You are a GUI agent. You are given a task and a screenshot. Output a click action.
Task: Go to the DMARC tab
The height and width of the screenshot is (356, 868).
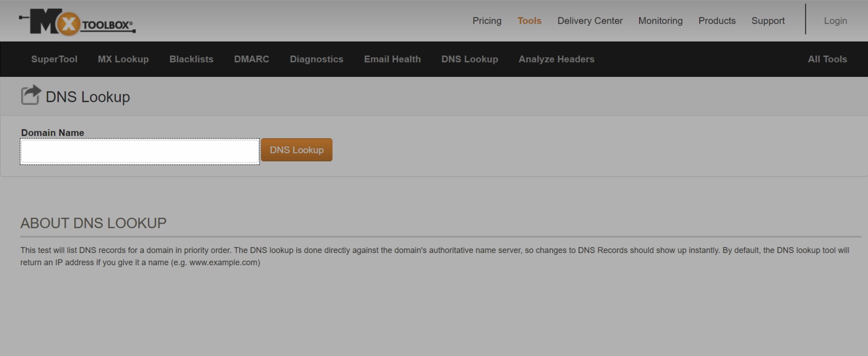point(251,59)
